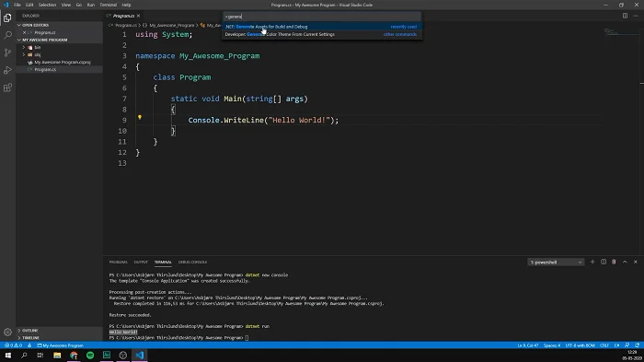Viewport: 644px width, 362px height.
Task: Create a new terminal with plus icon
Action: click(x=592, y=262)
